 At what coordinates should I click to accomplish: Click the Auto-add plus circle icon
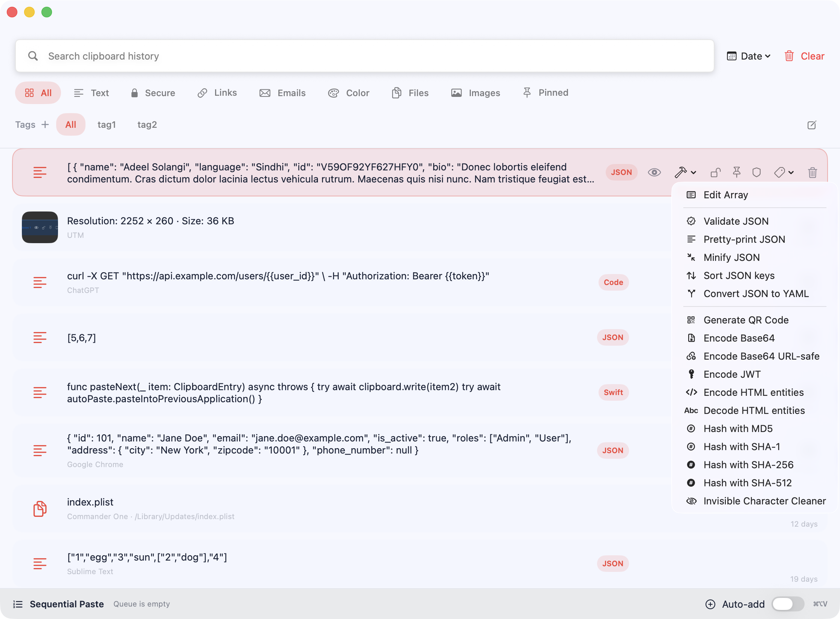710,604
